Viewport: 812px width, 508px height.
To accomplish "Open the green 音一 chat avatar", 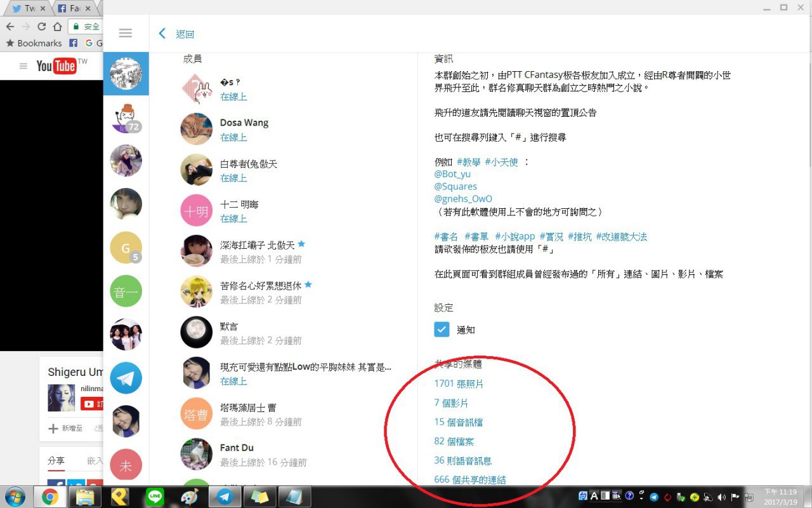I will (x=126, y=291).
